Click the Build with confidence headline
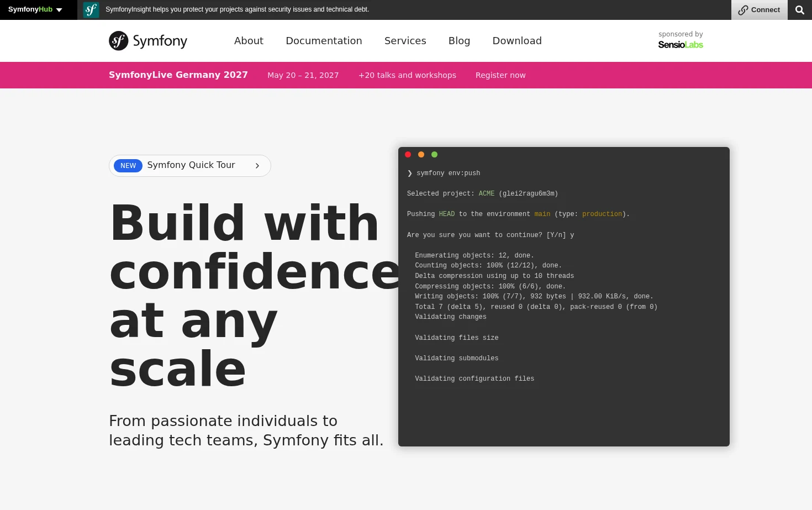The width and height of the screenshot is (812, 510). click(x=254, y=296)
